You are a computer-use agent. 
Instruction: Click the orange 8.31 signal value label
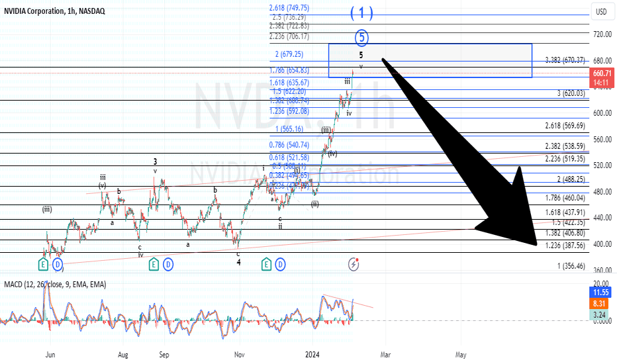pos(599,303)
